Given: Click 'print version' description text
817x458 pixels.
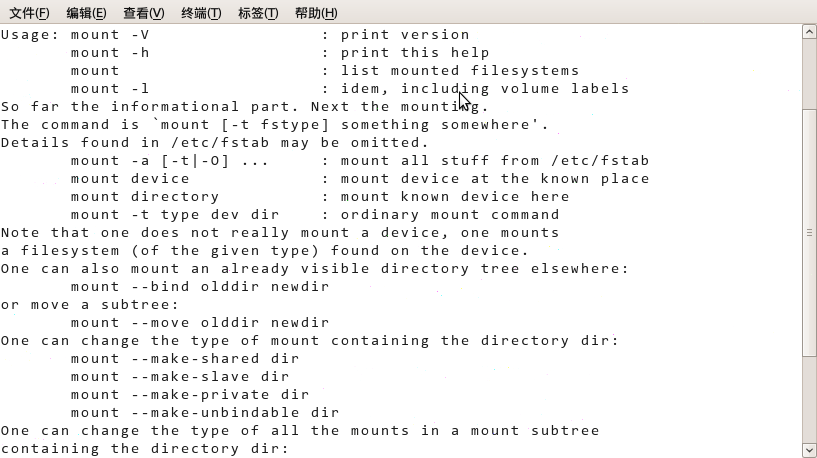Looking at the screenshot, I should click(405, 35).
